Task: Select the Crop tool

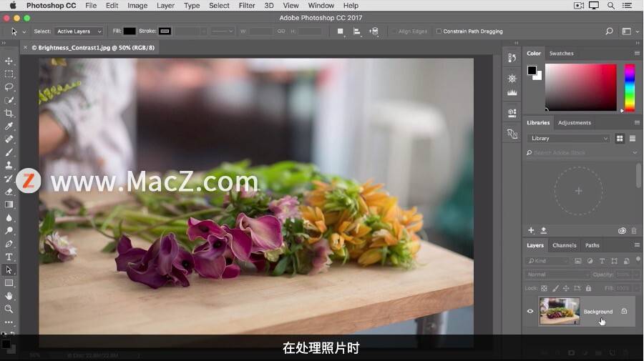Action: [9, 113]
